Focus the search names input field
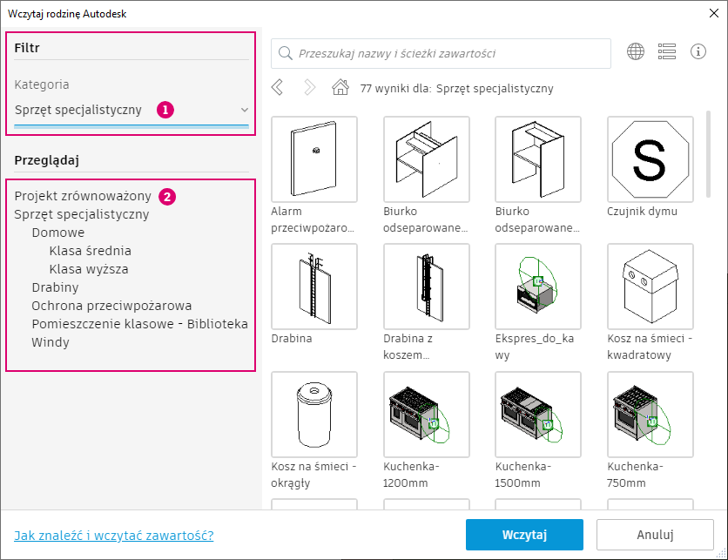728x560 pixels. [x=442, y=53]
